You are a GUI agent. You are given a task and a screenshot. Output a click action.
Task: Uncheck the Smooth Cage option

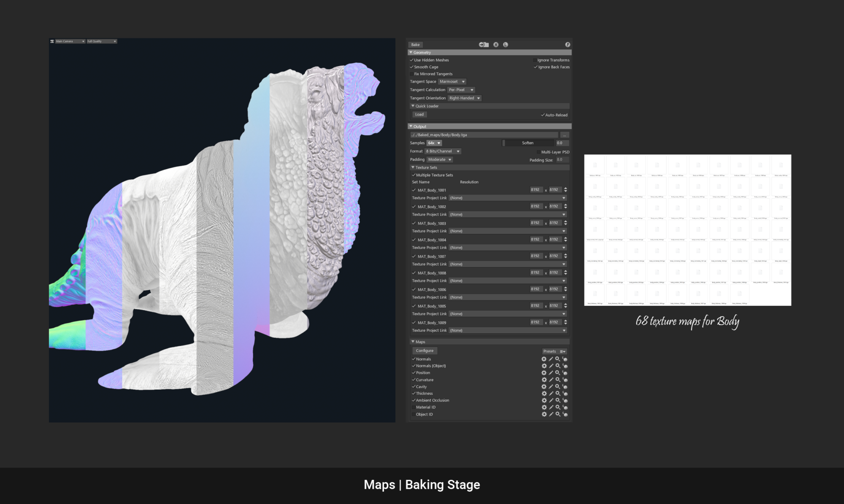(412, 67)
